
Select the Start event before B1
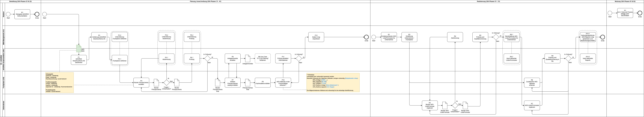(8, 14)
